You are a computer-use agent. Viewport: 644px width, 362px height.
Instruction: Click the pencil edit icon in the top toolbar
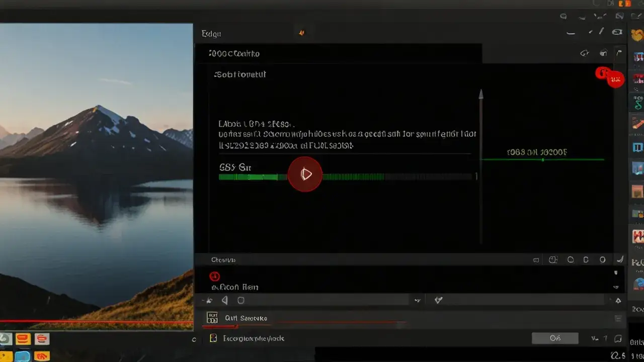pos(600,32)
